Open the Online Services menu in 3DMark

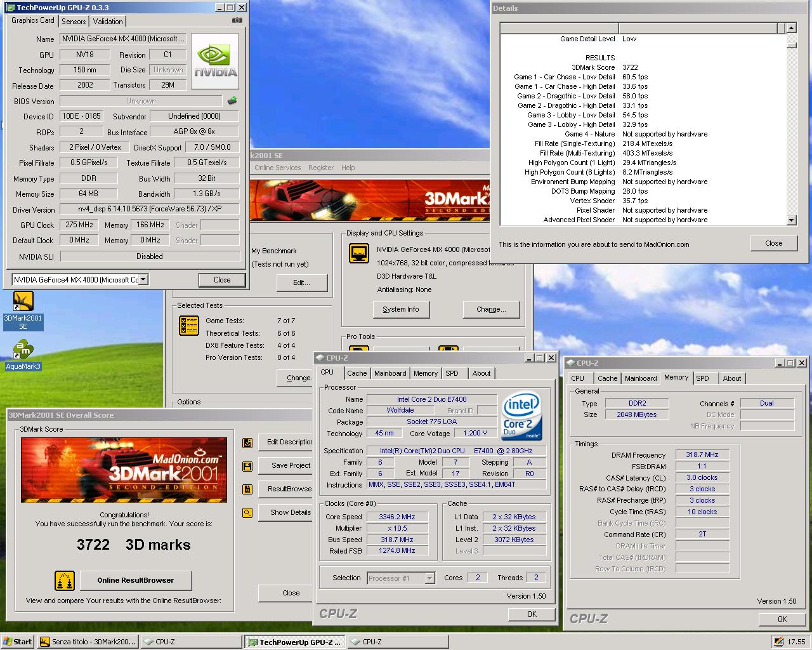tap(278, 168)
